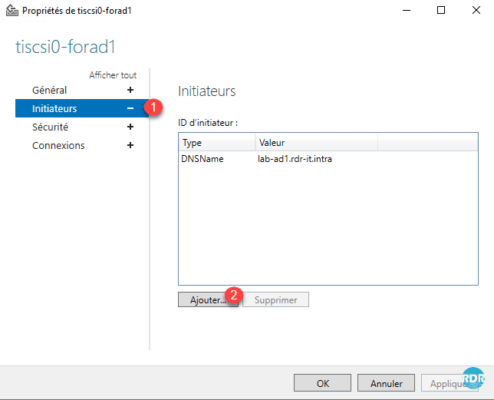This screenshot has width=494, height=400.
Task: Click the Afficher tout link
Action: click(113, 75)
